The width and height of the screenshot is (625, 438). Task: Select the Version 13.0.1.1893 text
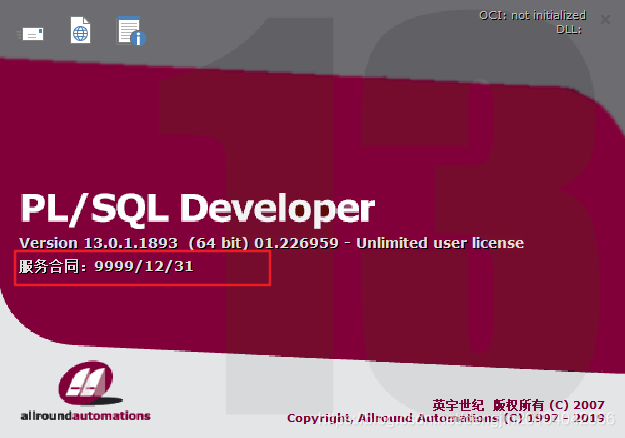coord(98,243)
